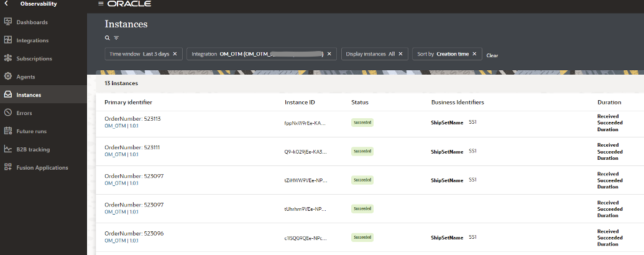Remove the Display instances All filter
This screenshot has width=644, height=255.
coord(400,54)
